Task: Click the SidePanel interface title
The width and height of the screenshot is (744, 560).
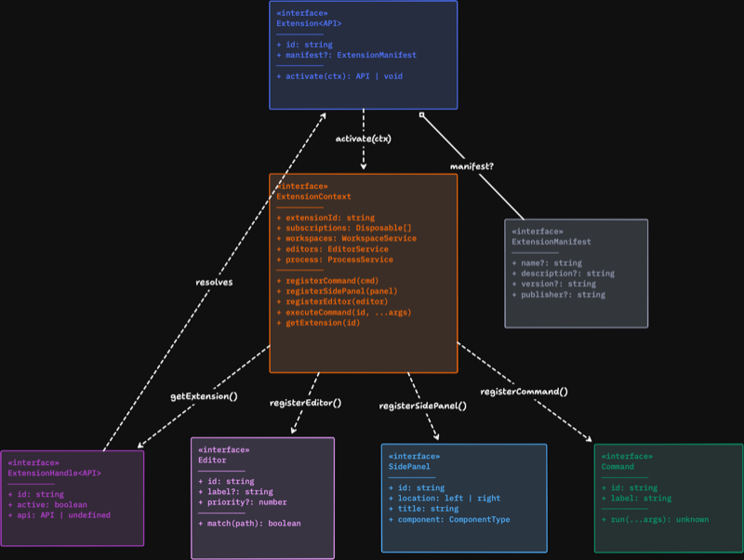Action: (409, 466)
